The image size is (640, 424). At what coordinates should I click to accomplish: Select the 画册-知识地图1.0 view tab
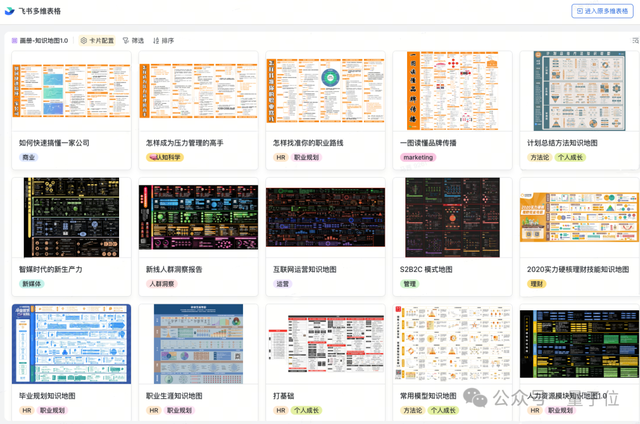pos(40,41)
